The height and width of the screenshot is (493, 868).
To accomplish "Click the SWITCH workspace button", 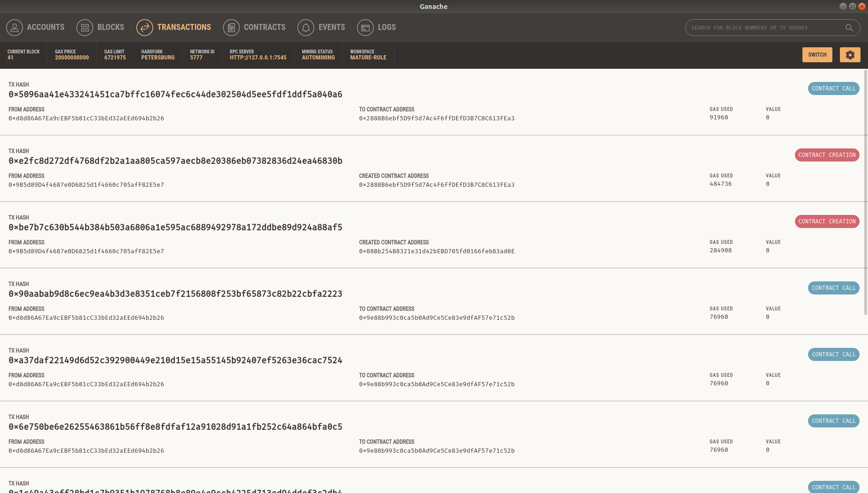I will pos(817,54).
